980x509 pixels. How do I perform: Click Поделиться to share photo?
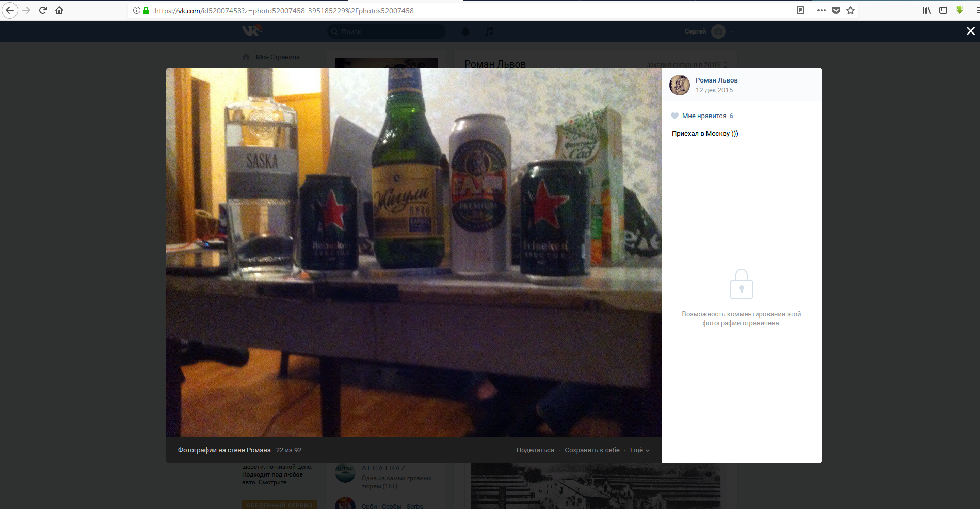pyautogui.click(x=535, y=450)
